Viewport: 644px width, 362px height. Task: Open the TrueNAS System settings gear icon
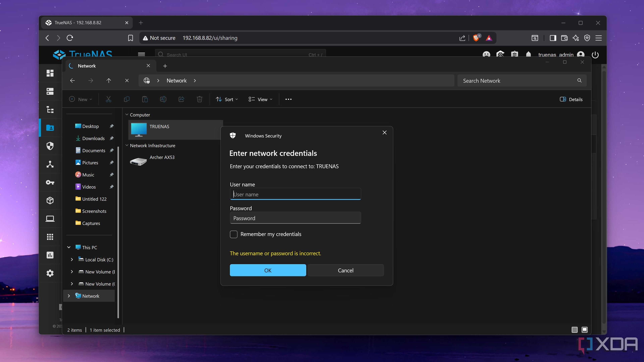[x=50, y=273]
